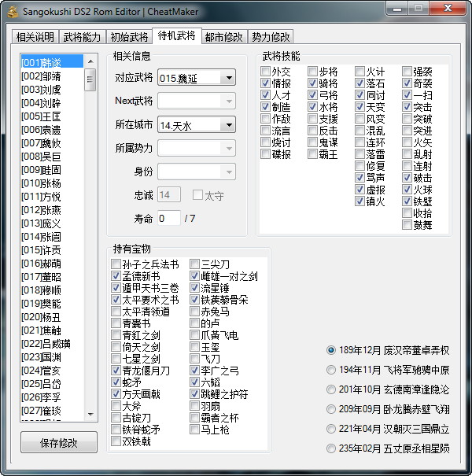The image size is (472, 476).
Task: Switch to the 武将能力 tab
Action: pyautogui.click(x=82, y=37)
